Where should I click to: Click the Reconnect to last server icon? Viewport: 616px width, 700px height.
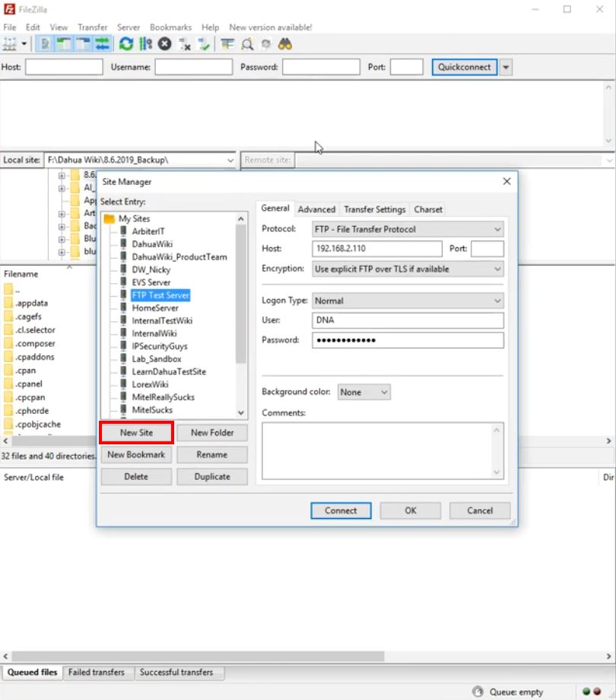[205, 44]
